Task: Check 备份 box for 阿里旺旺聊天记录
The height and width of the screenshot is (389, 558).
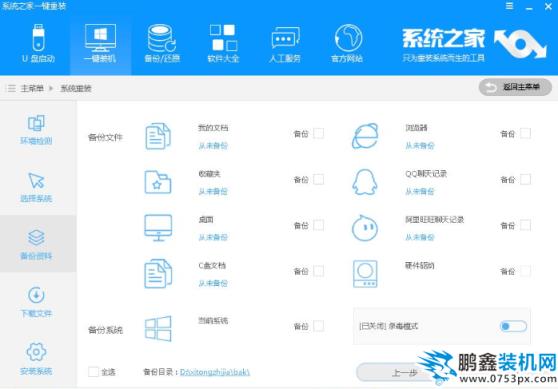Action: [526, 225]
